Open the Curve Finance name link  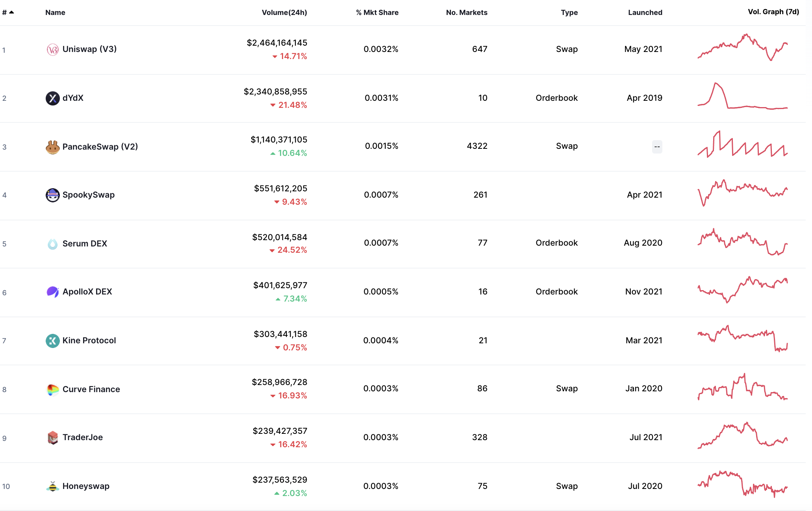click(x=91, y=389)
